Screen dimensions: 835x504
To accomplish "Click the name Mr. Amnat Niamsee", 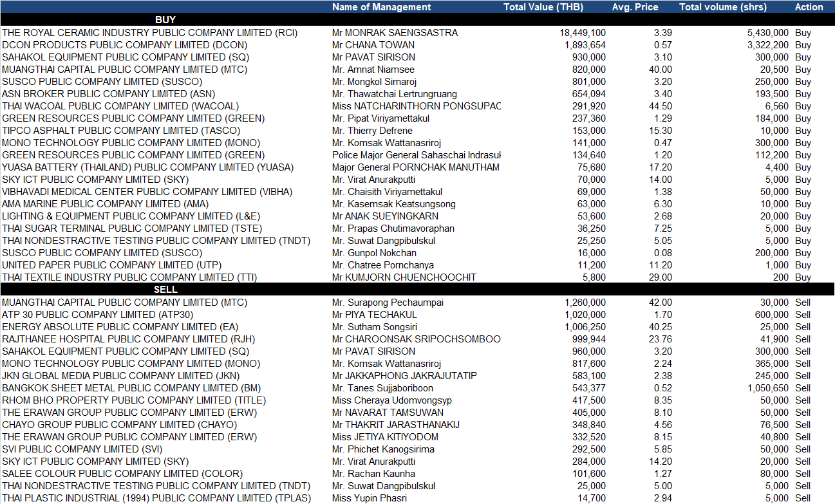I will click(373, 69).
